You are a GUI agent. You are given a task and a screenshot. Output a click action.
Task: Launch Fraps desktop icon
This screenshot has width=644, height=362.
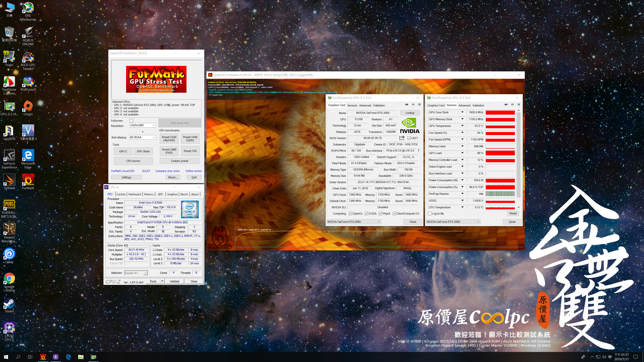pyautogui.click(x=9, y=59)
